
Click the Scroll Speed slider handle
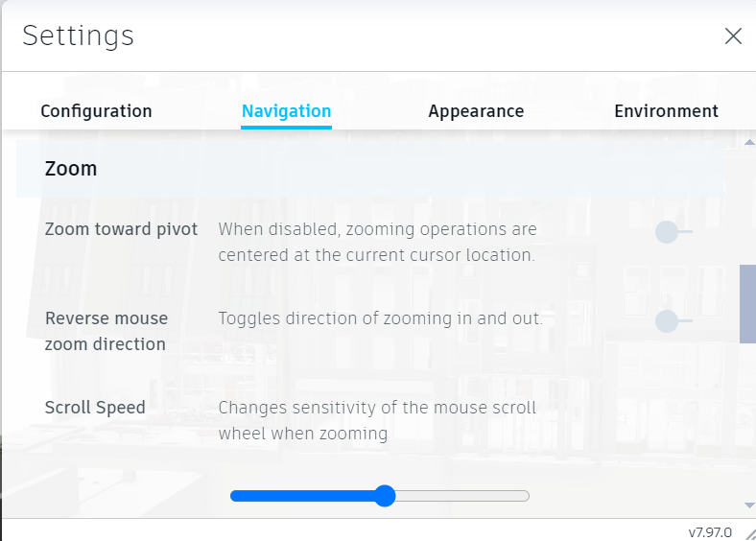[385, 496]
